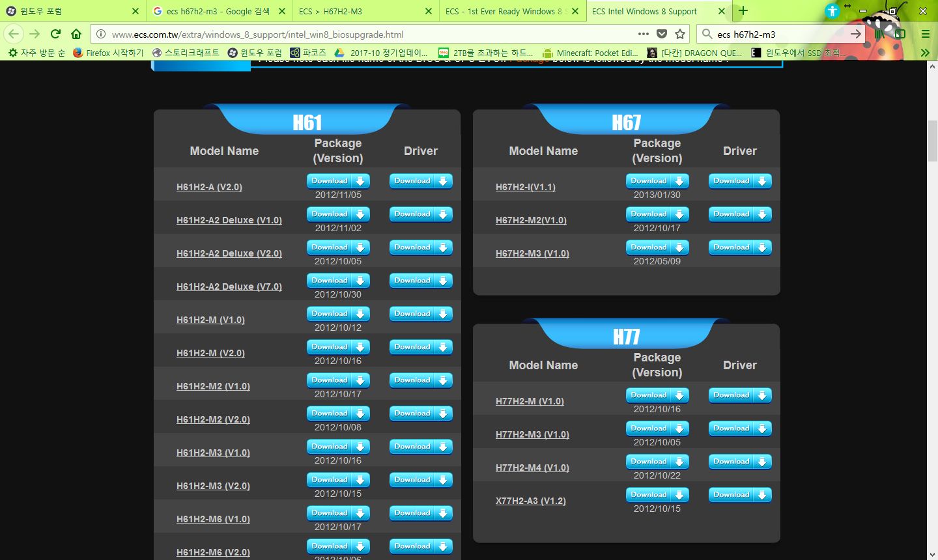This screenshot has height=560, width=938.
Task: Open the page actions three-dots menu
Action: (x=644, y=34)
